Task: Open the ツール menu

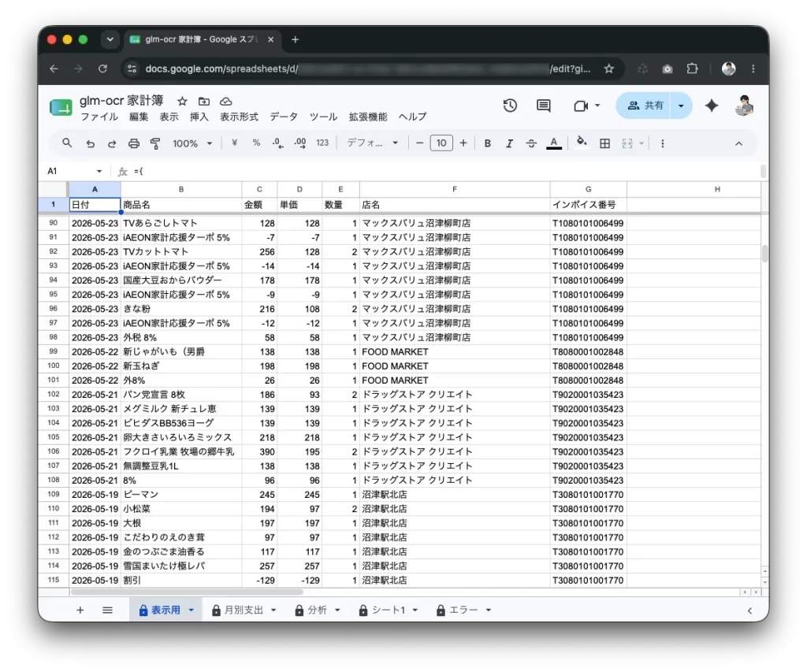Action: [x=323, y=117]
